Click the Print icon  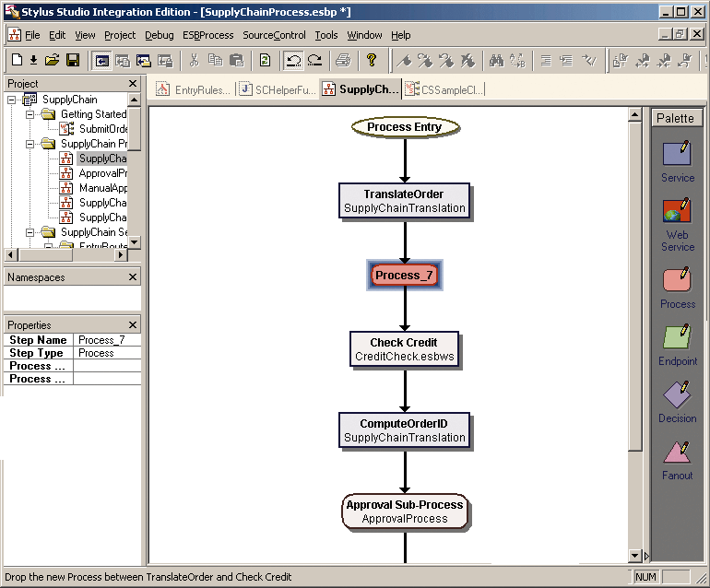coord(343,60)
